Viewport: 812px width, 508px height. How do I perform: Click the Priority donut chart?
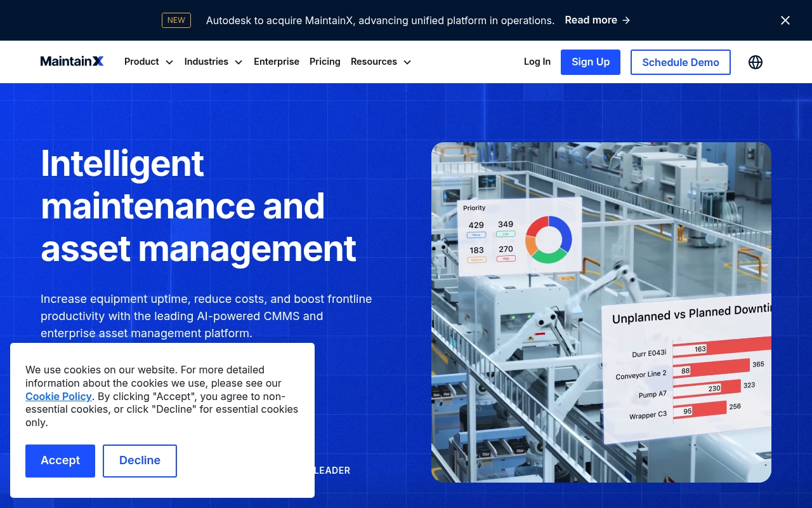tap(549, 239)
